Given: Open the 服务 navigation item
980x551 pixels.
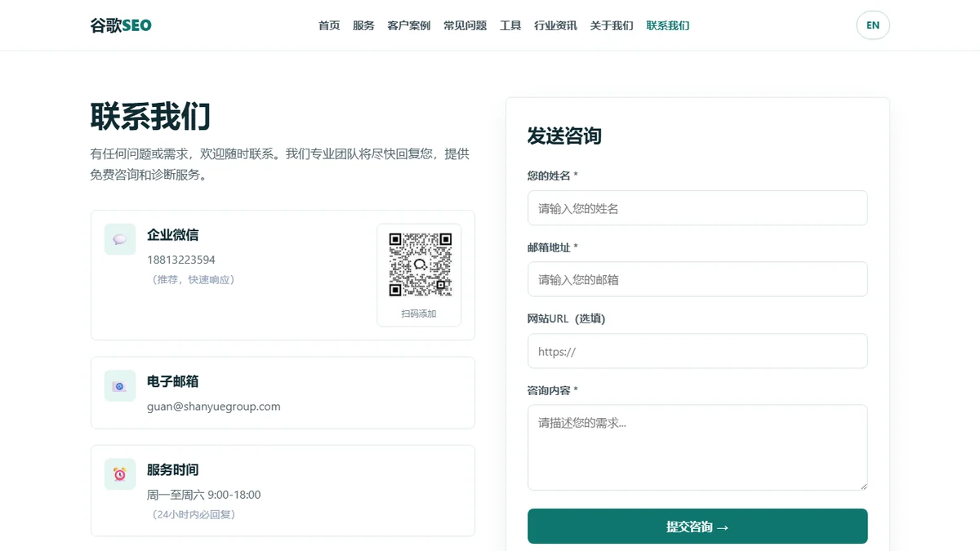Looking at the screenshot, I should 363,25.
